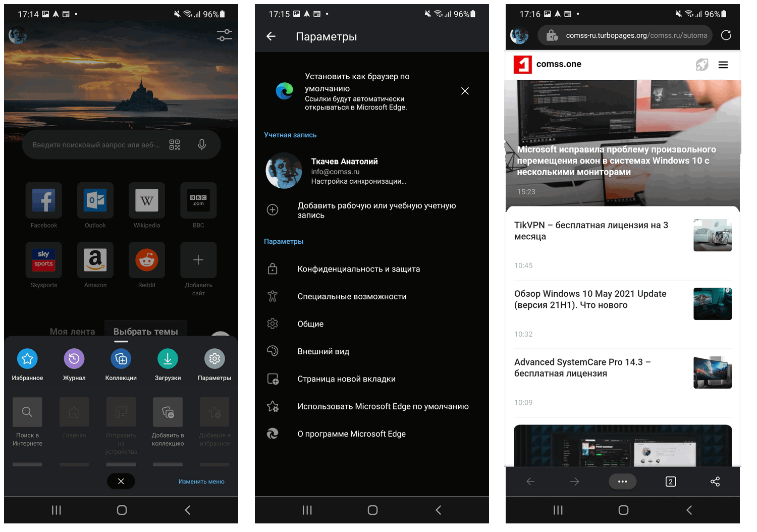
Task: Open recent apps on the new tab screen
Action: pos(57,510)
